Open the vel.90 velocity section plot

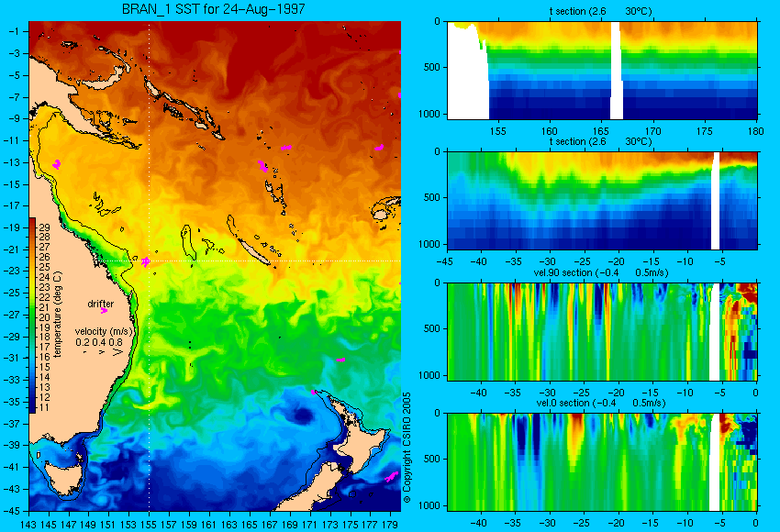point(602,332)
